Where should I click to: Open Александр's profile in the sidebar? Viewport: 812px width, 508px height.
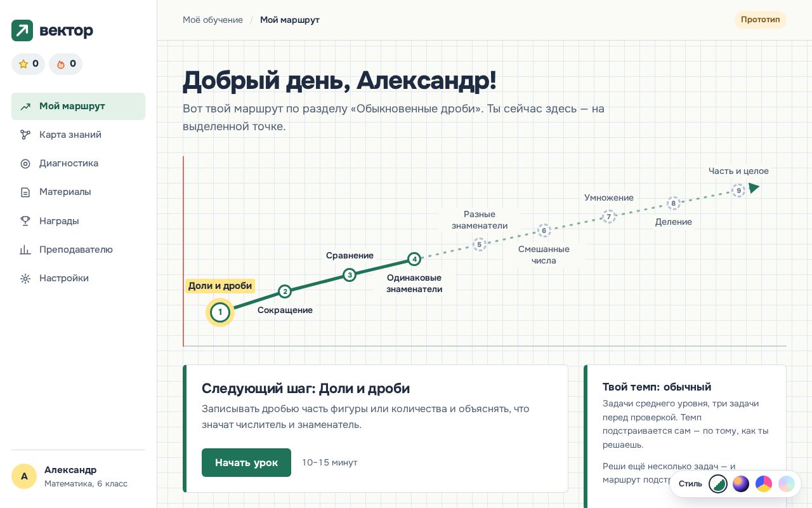coord(78,476)
